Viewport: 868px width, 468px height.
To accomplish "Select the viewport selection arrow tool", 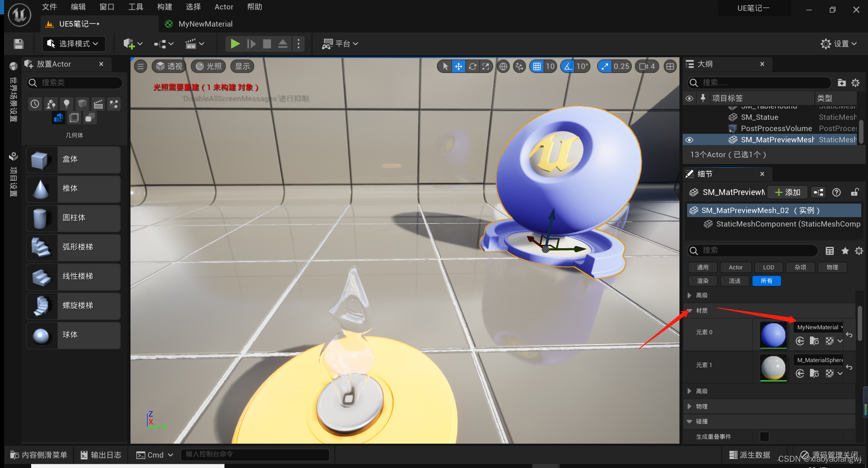I will coord(445,66).
